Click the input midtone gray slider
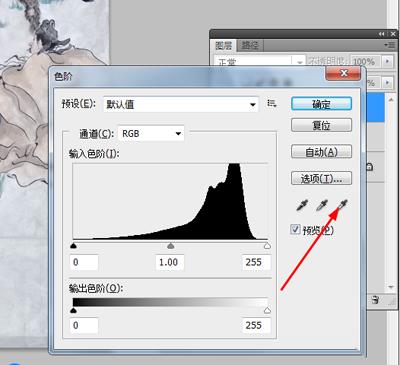 [x=170, y=246]
